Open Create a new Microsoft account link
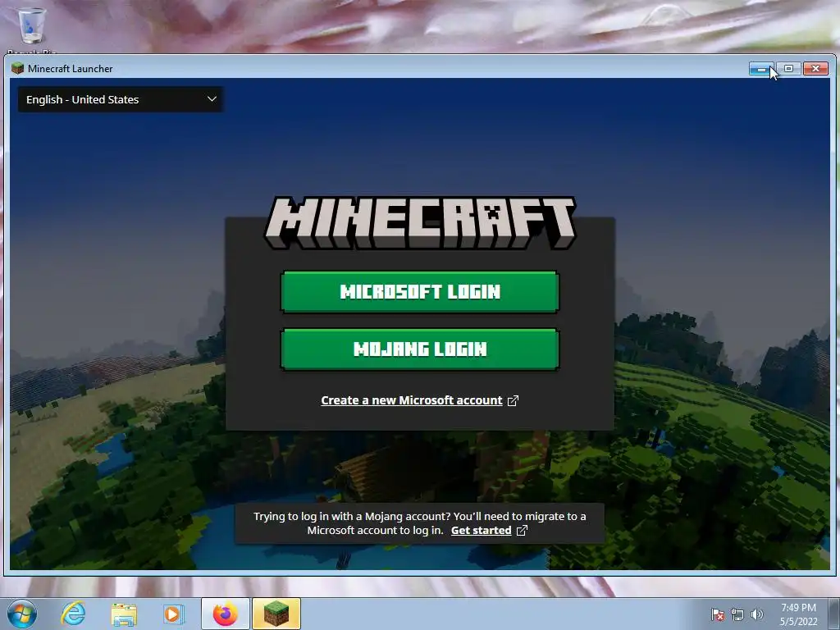840x630 pixels. (x=412, y=400)
